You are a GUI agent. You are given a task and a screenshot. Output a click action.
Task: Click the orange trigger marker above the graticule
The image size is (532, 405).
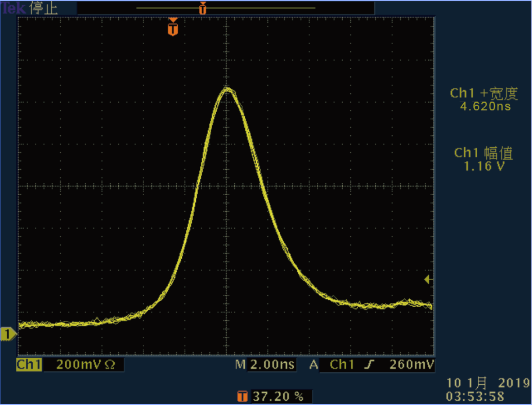pos(173,28)
